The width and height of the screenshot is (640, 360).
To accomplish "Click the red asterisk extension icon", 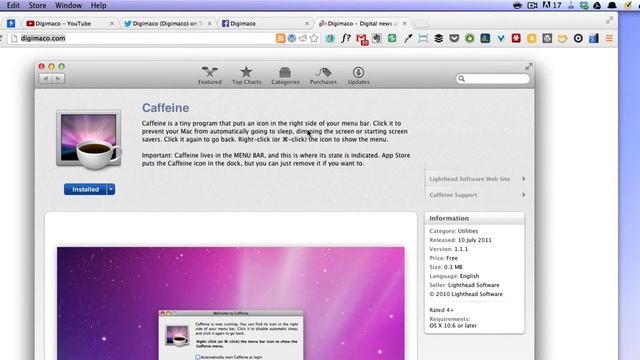I will pos(516,38).
